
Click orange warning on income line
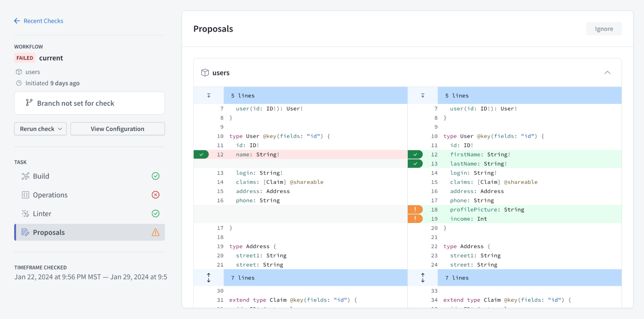click(x=415, y=219)
